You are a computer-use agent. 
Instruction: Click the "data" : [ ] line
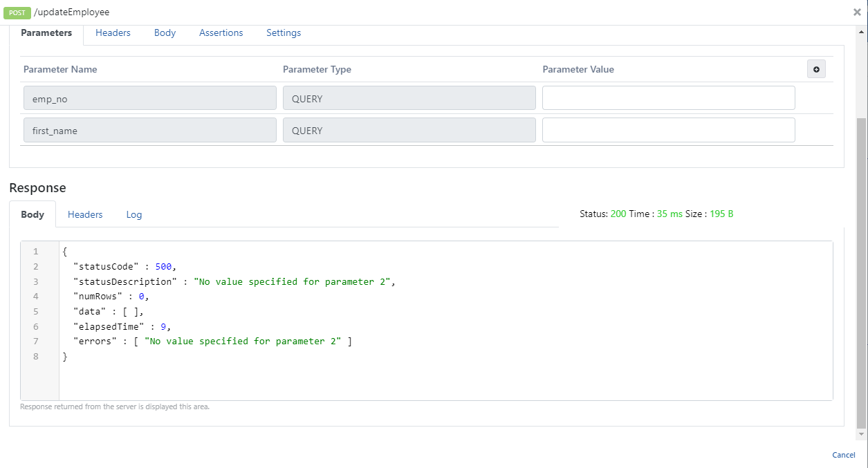tap(109, 312)
